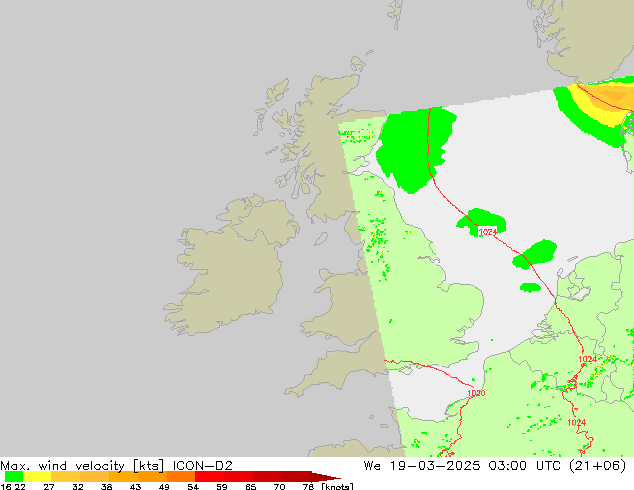This screenshot has height=490, width=634.
Task: Click the pointed arrow end of the color scale
Action: click(326, 477)
